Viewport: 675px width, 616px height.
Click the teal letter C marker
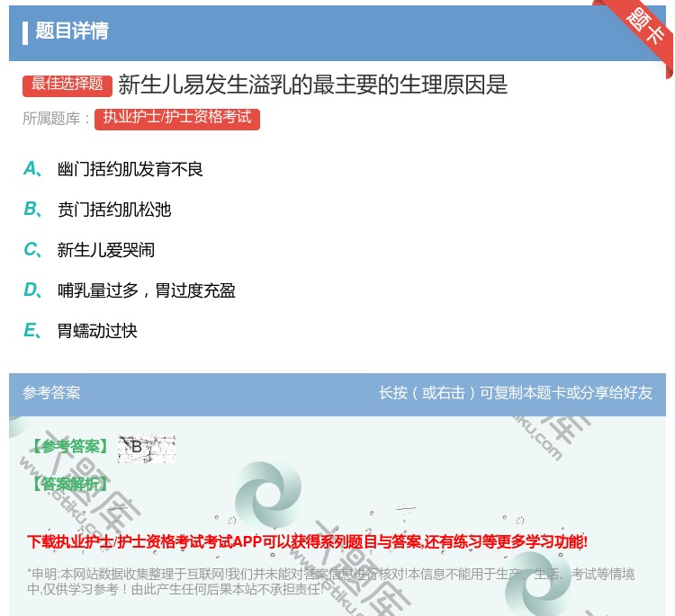32,249
